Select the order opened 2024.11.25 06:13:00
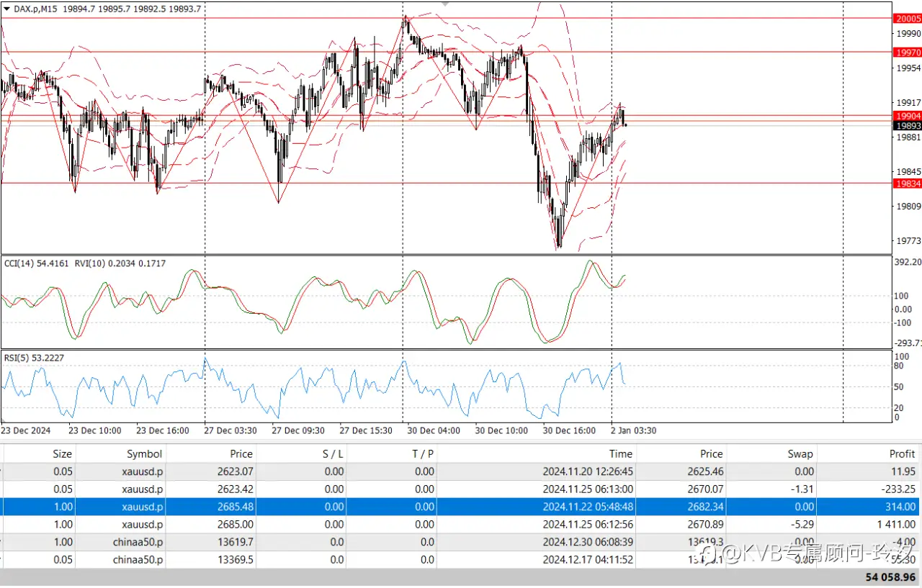Screen dimensions: 922x588 point(461,489)
